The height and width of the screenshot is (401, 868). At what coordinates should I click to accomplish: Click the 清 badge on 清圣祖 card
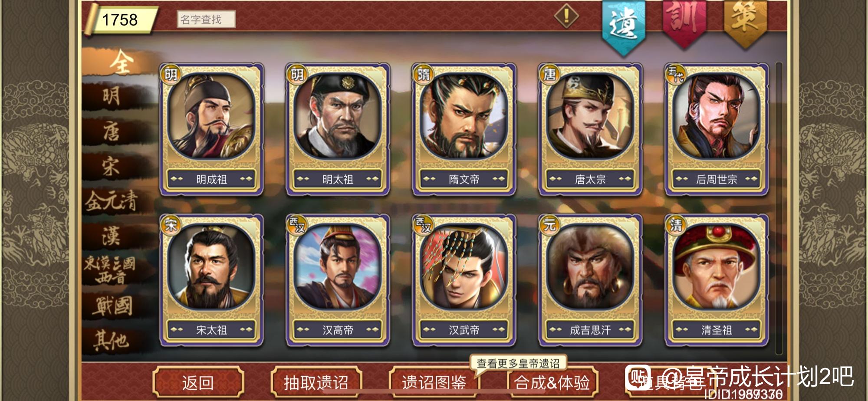click(676, 224)
